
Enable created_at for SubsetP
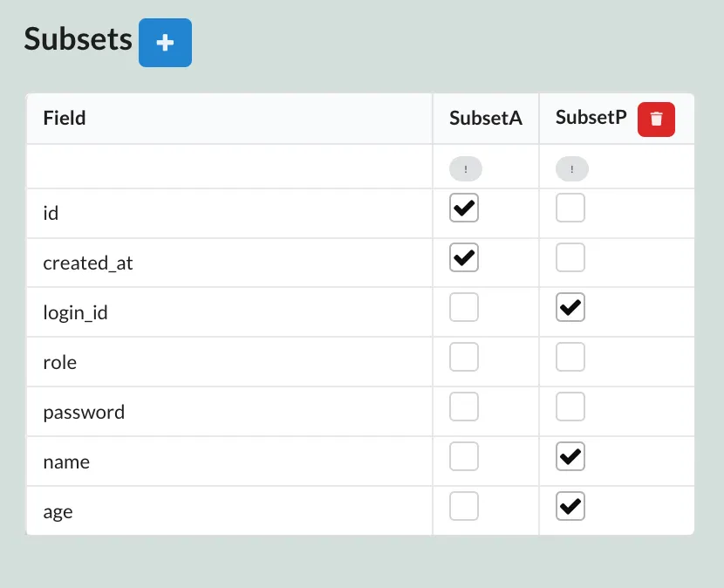point(570,257)
